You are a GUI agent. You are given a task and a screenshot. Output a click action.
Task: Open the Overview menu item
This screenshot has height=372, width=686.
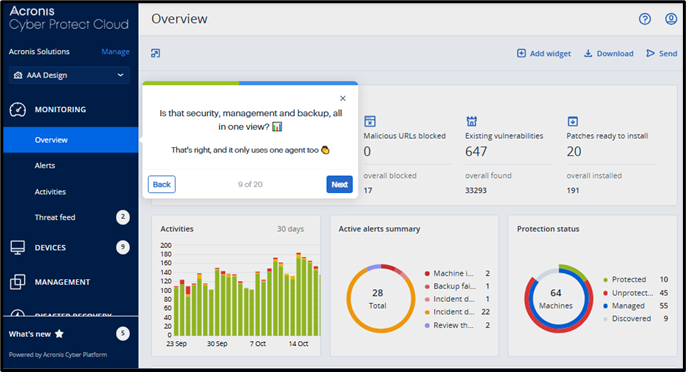click(70, 140)
